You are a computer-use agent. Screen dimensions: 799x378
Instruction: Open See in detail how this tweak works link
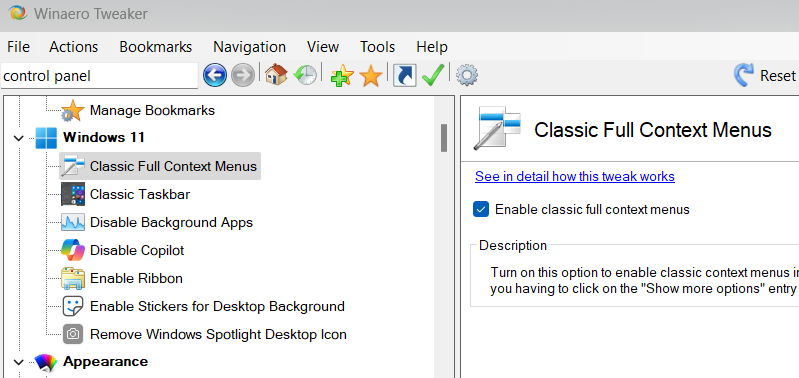click(x=575, y=177)
